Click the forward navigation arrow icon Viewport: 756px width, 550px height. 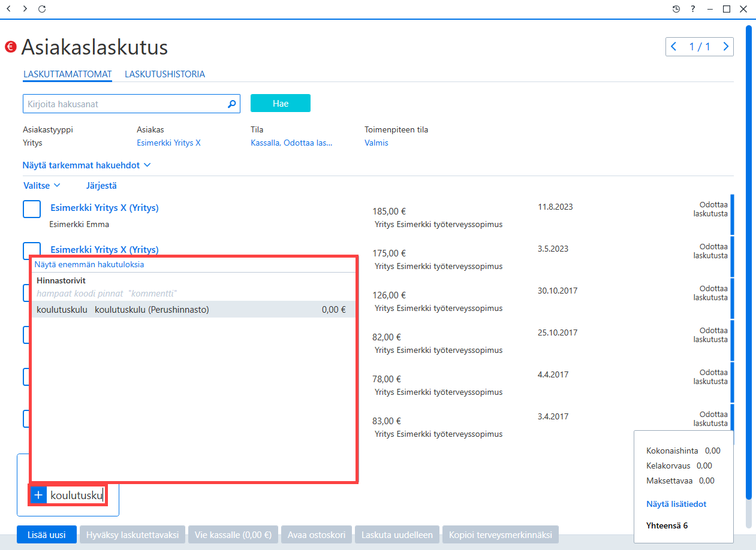point(25,9)
